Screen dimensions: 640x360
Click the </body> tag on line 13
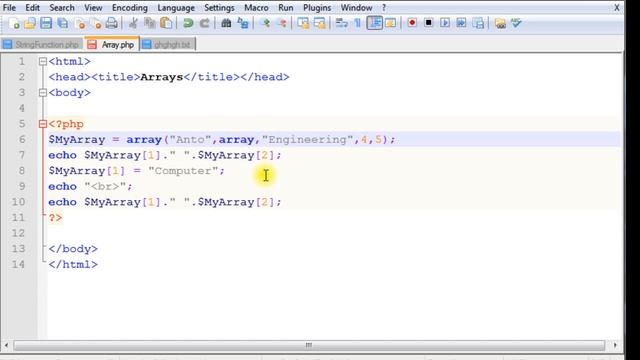[73, 249]
